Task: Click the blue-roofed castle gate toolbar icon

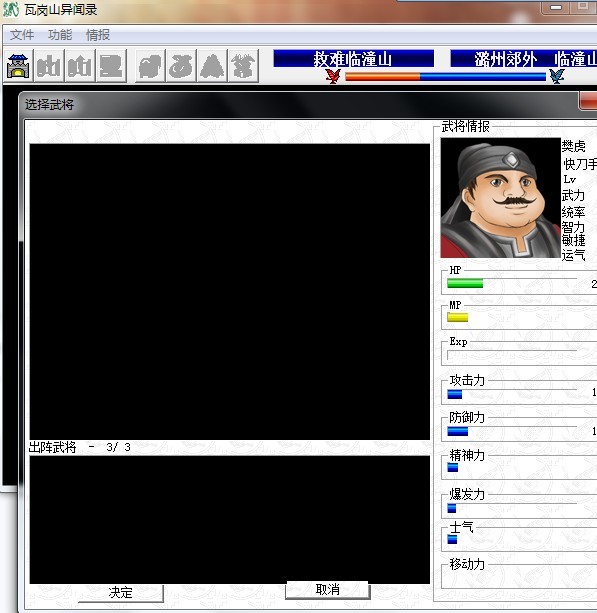Action: [x=18, y=66]
